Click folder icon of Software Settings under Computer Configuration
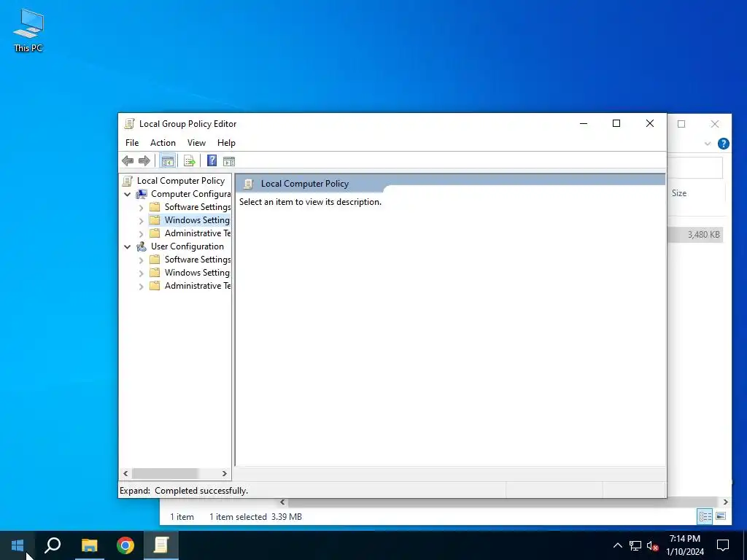 [x=155, y=206]
